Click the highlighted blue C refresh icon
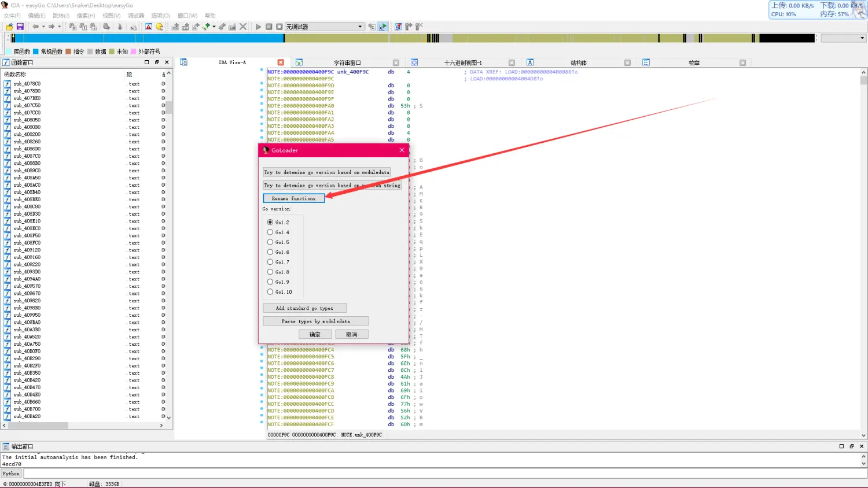 [382, 27]
